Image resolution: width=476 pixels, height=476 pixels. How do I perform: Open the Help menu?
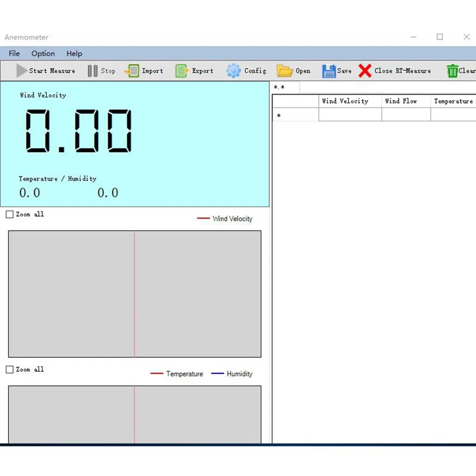[x=74, y=53]
